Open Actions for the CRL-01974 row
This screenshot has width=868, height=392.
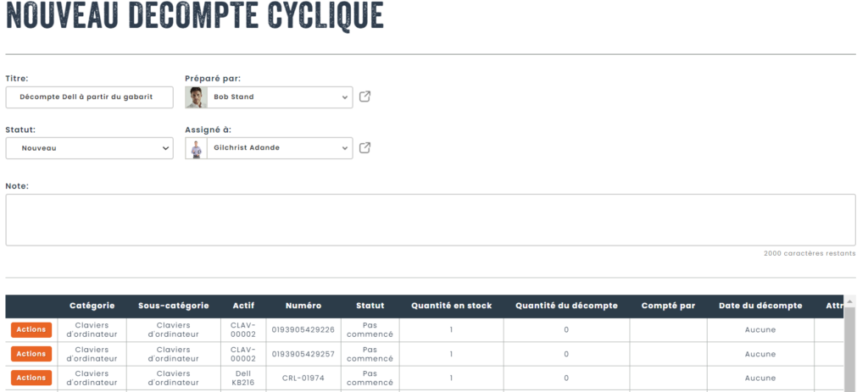[x=31, y=378]
